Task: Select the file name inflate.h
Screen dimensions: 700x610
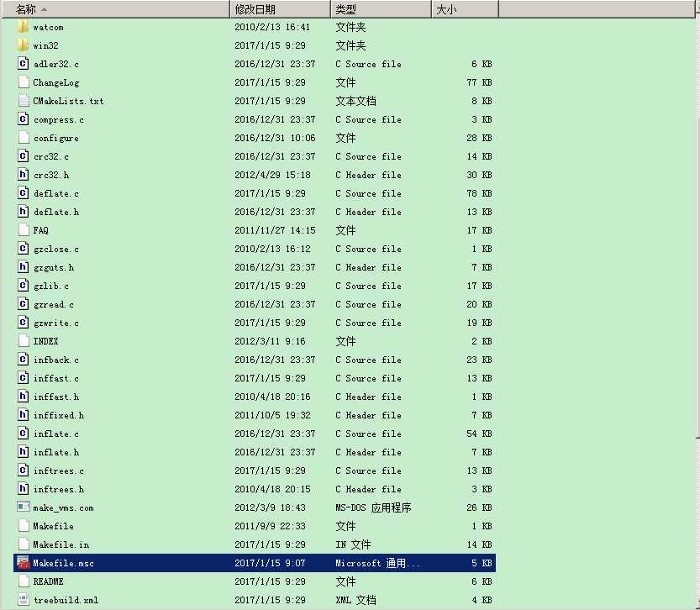Action: (x=56, y=452)
